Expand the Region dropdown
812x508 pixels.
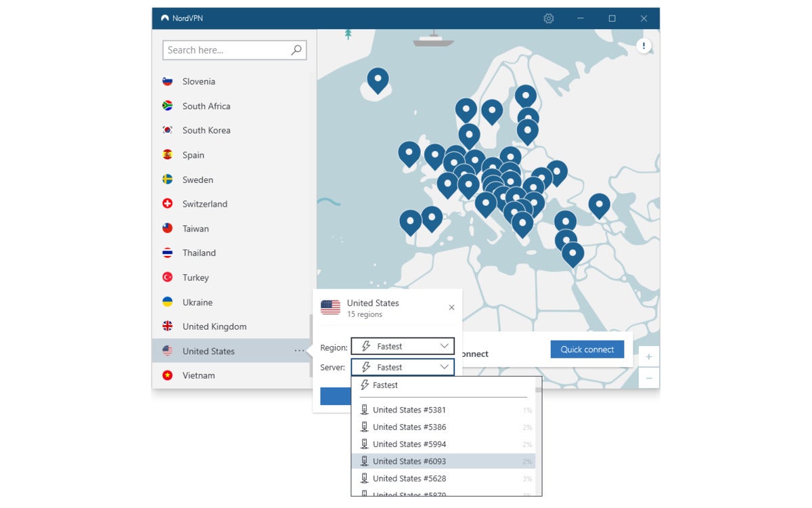pos(403,346)
